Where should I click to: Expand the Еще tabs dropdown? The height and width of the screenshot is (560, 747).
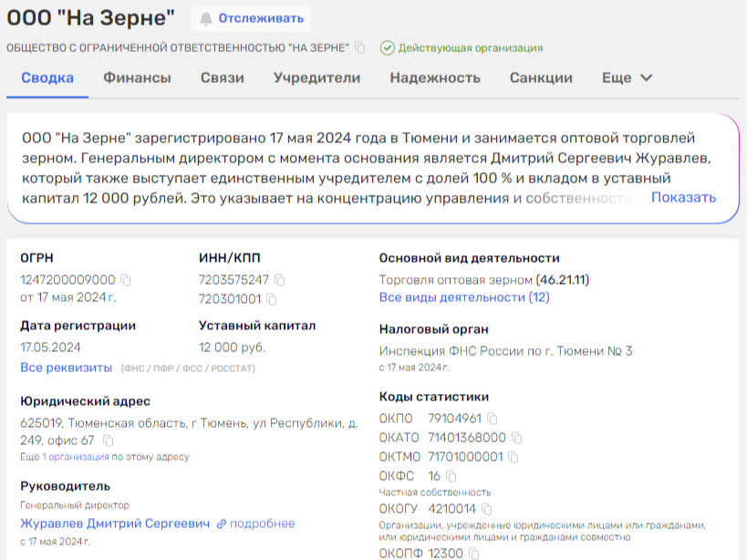(x=627, y=78)
